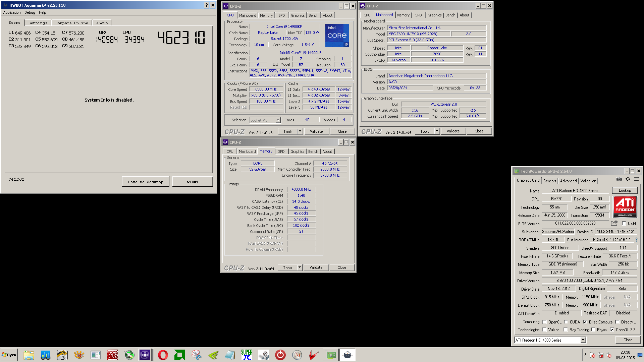Toggle the DirectCompute checkbox
The height and width of the screenshot is (362, 644).
click(585, 322)
